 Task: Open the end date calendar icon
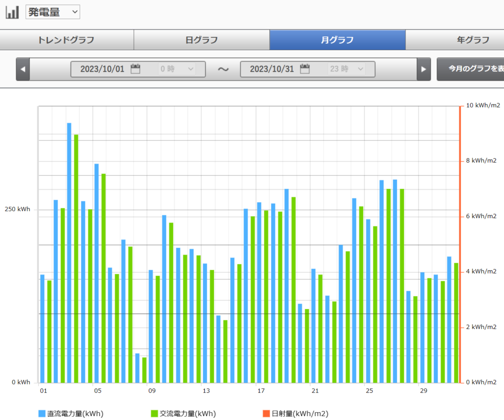point(305,69)
